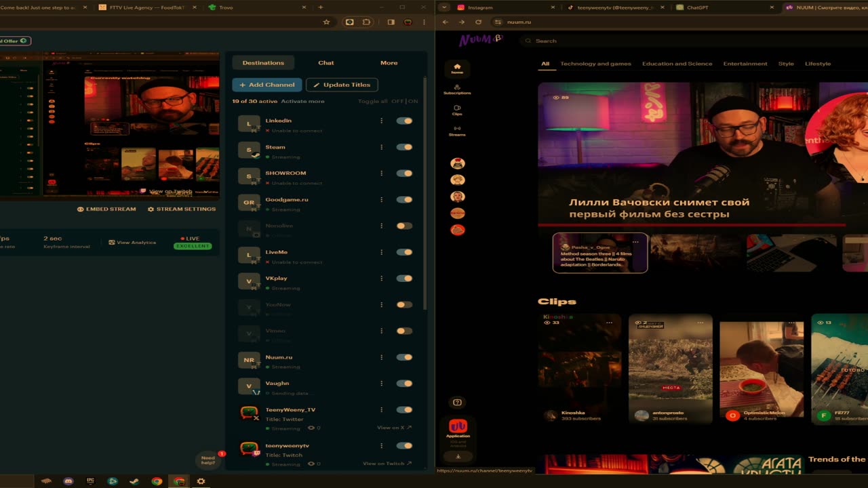
Task: Open Discord from the taskbar
Action: coord(68,481)
